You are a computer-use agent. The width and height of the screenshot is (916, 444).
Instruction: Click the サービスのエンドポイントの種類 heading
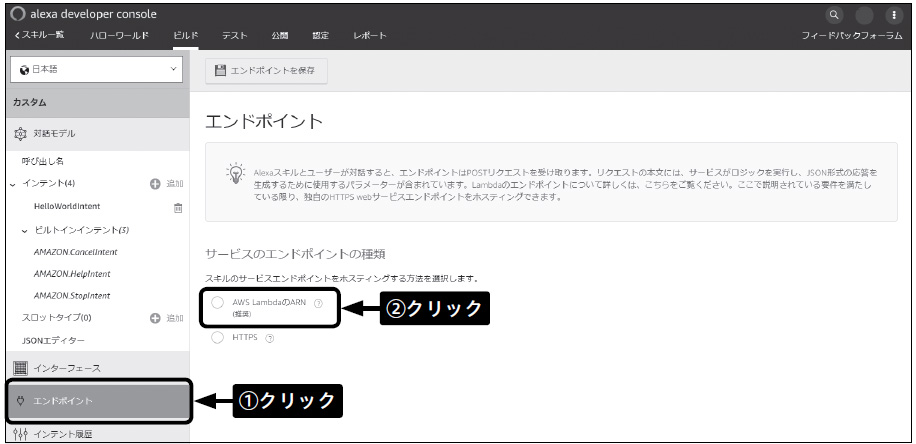click(x=295, y=254)
